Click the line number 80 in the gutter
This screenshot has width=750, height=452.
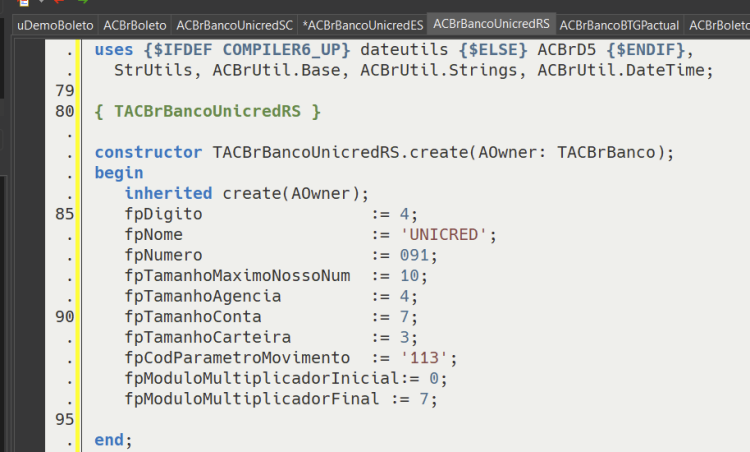(65, 111)
